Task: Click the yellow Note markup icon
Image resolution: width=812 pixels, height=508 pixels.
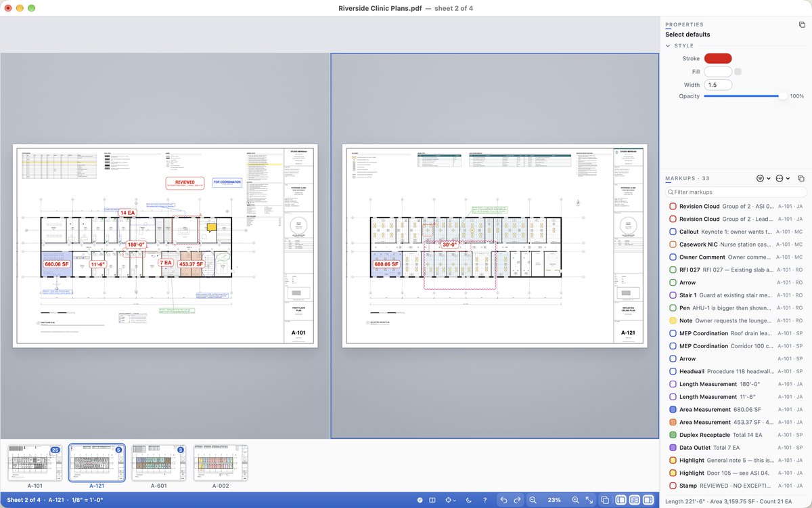Action: pos(673,320)
